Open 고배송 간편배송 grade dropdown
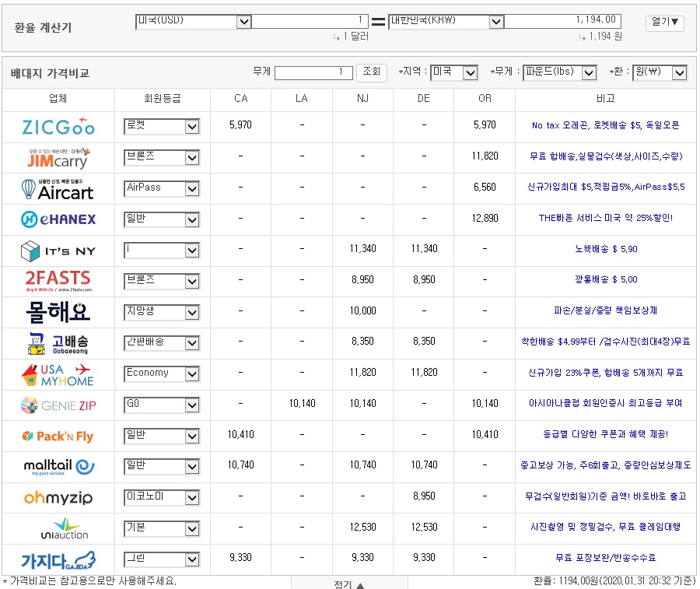Image resolution: width=700 pixels, height=589 pixels. tap(162, 343)
